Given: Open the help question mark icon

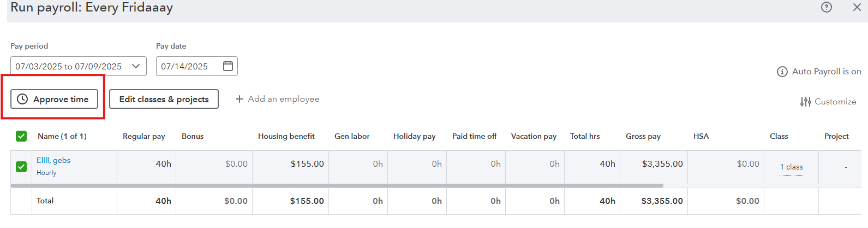Looking at the screenshot, I should (x=827, y=7).
